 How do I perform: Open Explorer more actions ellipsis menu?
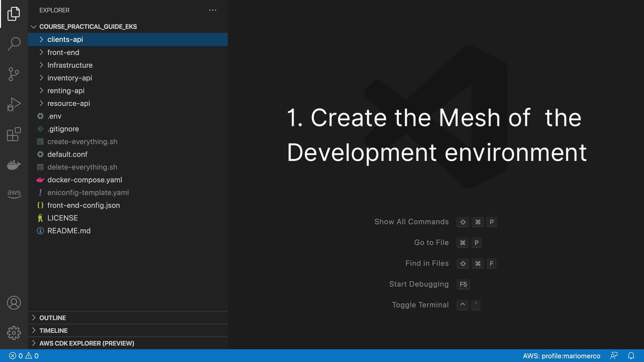click(213, 10)
